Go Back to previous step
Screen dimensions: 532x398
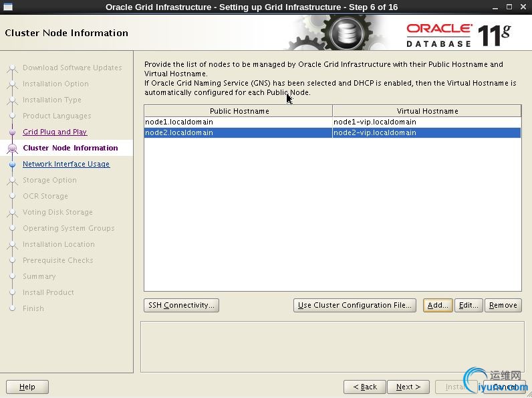coord(365,387)
